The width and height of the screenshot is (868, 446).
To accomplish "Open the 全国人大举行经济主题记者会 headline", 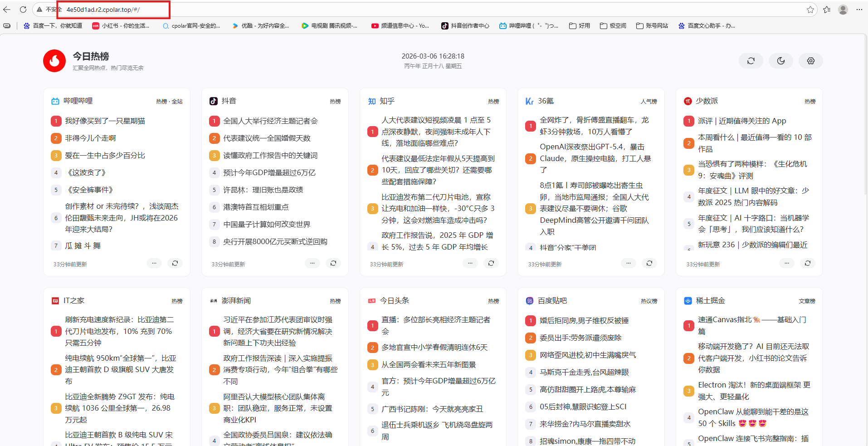I will pyautogui.click(x=270, y=121).
